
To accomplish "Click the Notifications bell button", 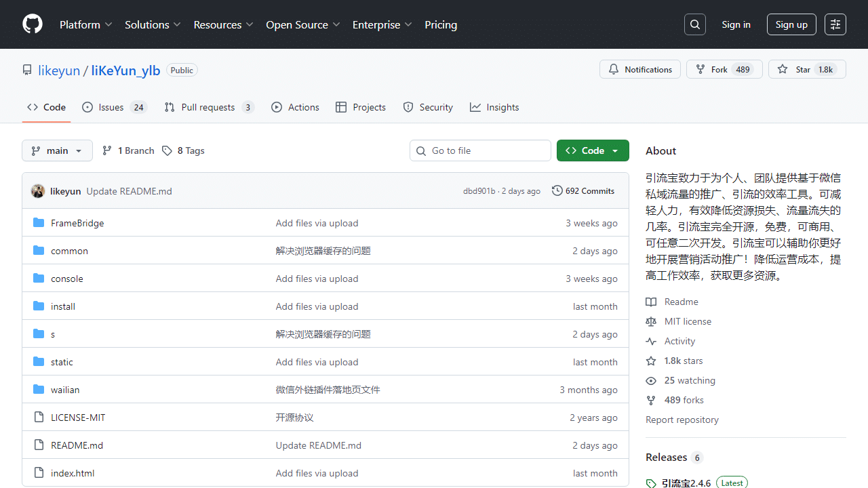I will [x=640, y=69].
